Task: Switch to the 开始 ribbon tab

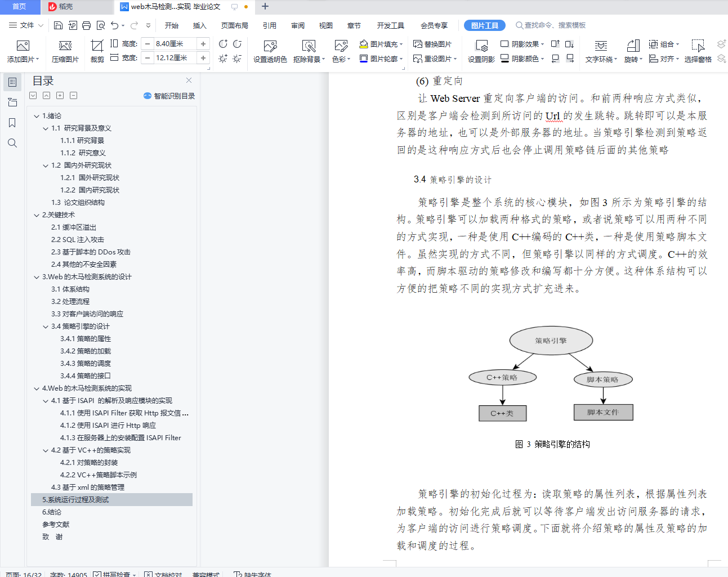Action: (x=172, y=25)
